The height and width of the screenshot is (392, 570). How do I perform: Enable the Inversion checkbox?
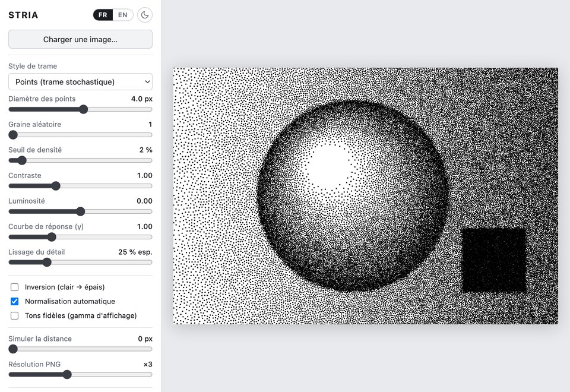pos(14,287)
